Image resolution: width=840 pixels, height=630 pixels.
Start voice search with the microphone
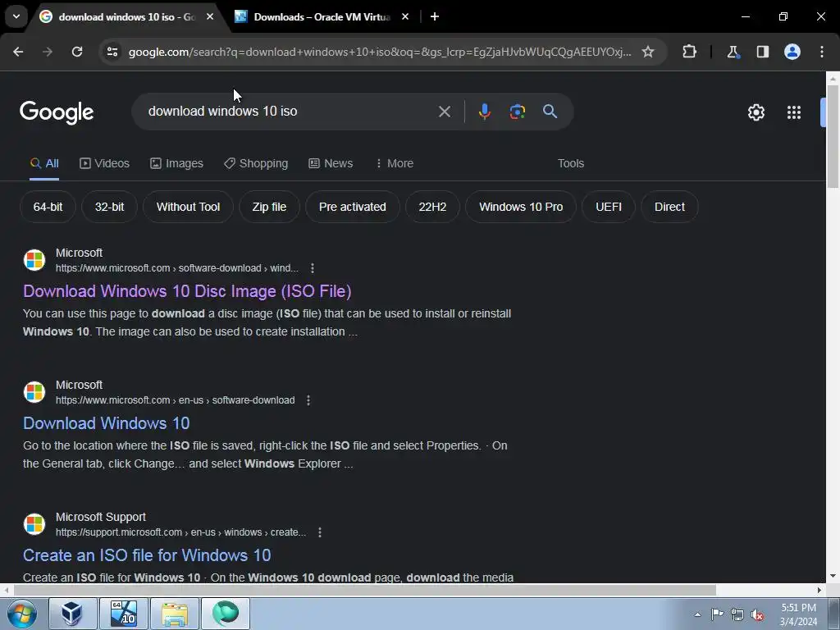[x=484, y=112]
